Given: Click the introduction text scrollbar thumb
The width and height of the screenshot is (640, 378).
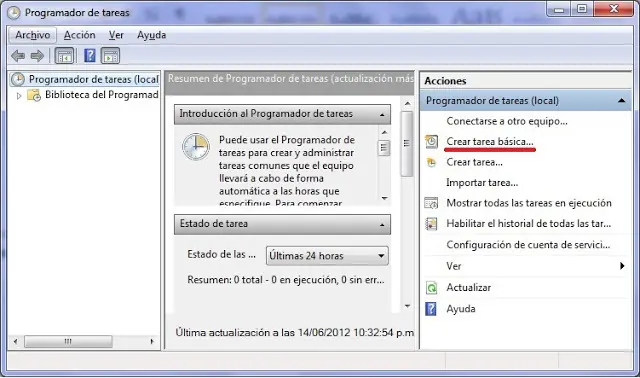Looking at the screenshot, I should tap(384, 147).
